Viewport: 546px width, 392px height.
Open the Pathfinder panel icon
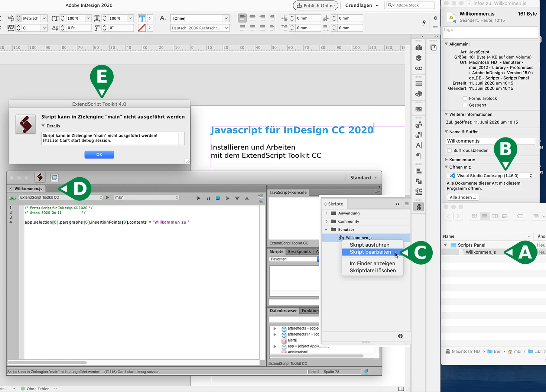419,181
